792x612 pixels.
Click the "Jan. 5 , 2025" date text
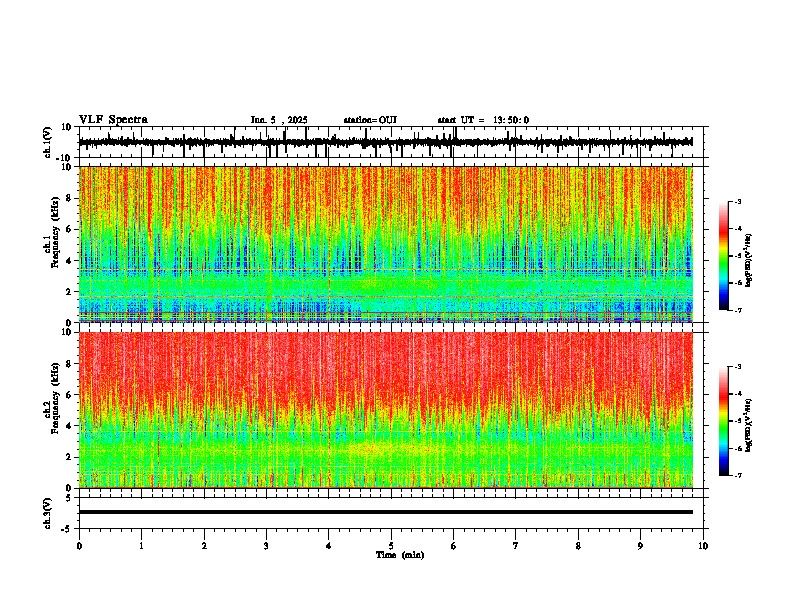(279, 120)
